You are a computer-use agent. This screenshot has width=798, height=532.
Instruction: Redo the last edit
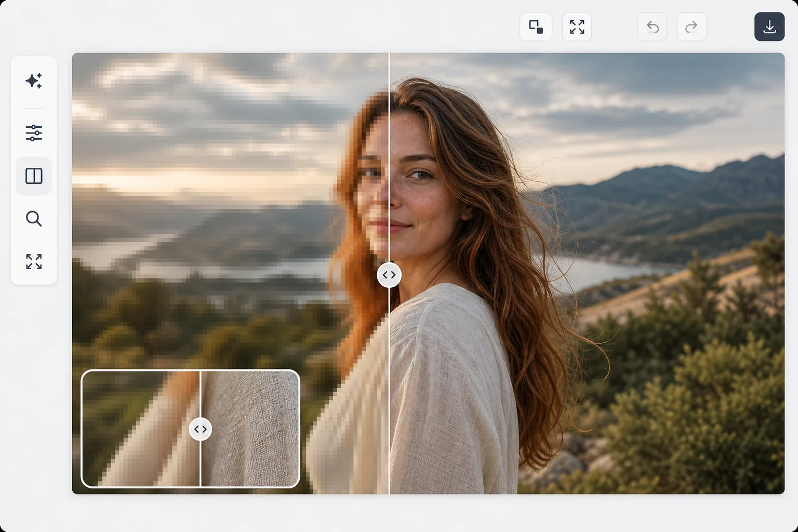click(x=691, y=26)
